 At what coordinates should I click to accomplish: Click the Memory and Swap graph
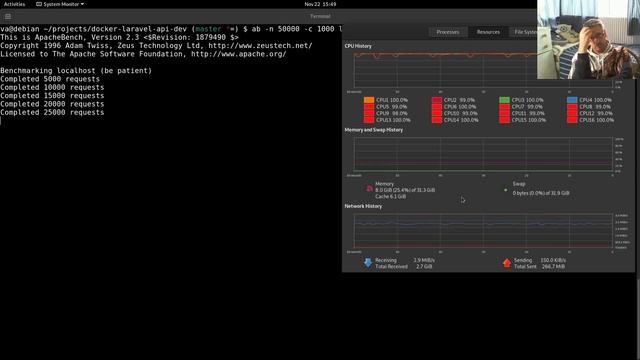pos(483,154)
